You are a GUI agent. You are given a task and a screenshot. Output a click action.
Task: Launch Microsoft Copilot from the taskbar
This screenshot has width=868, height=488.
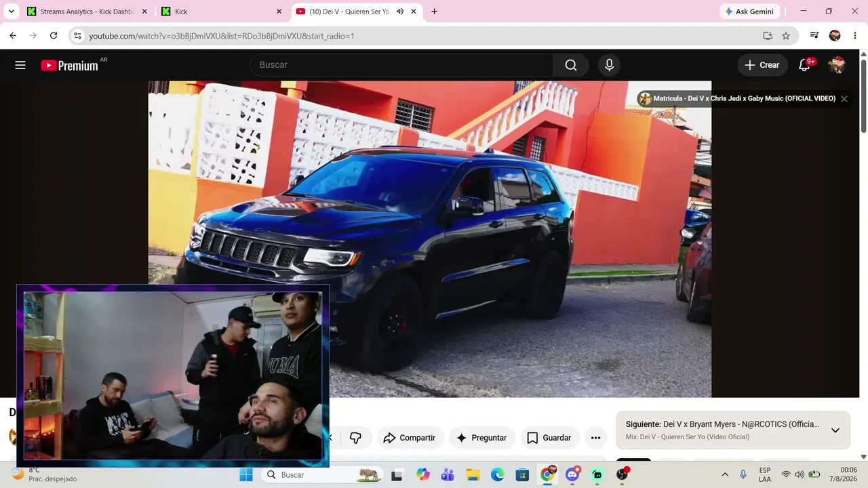[423, 475]
